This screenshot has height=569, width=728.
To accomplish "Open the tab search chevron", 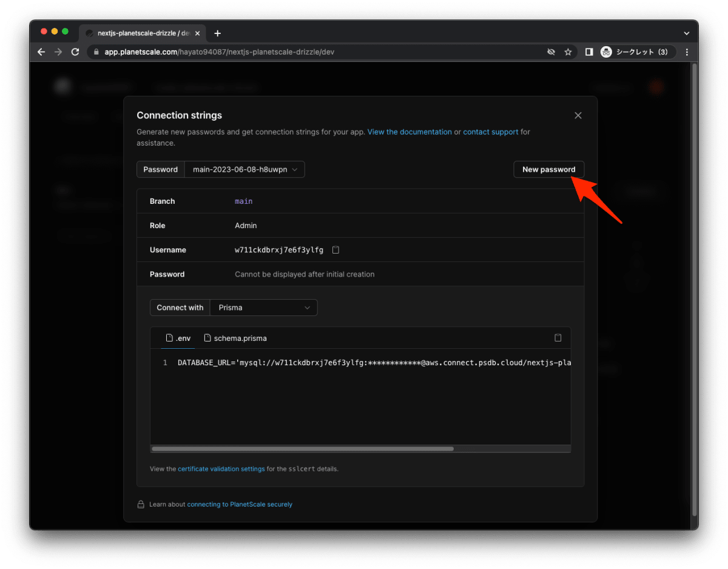I will (687, 33).
